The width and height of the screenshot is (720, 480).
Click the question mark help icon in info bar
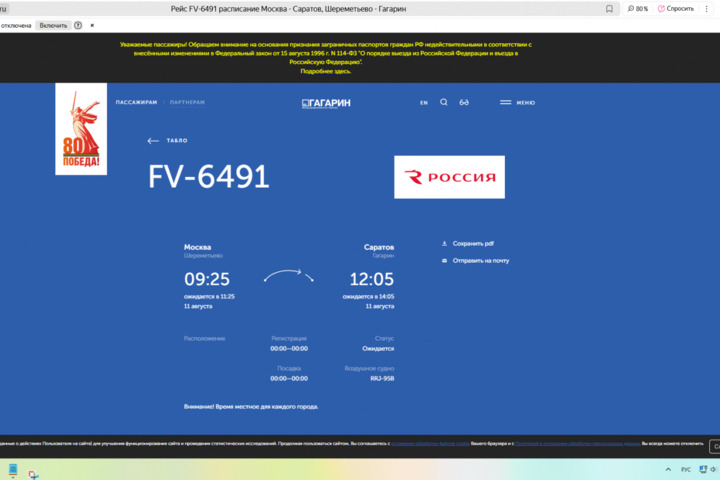point(78,25)
